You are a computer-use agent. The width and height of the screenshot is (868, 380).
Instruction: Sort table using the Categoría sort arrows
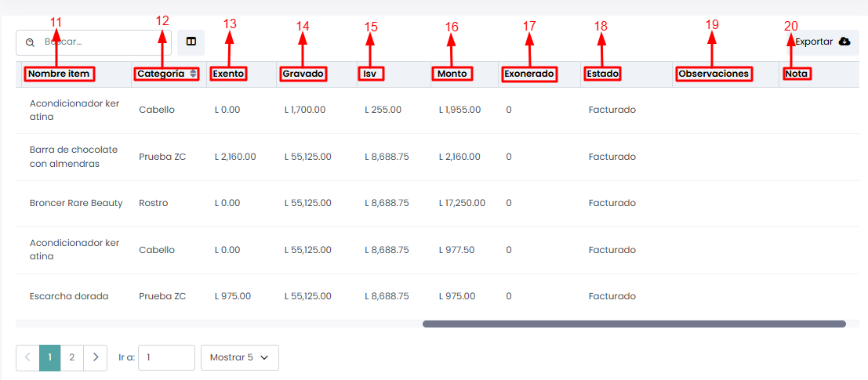coord(193,74)
